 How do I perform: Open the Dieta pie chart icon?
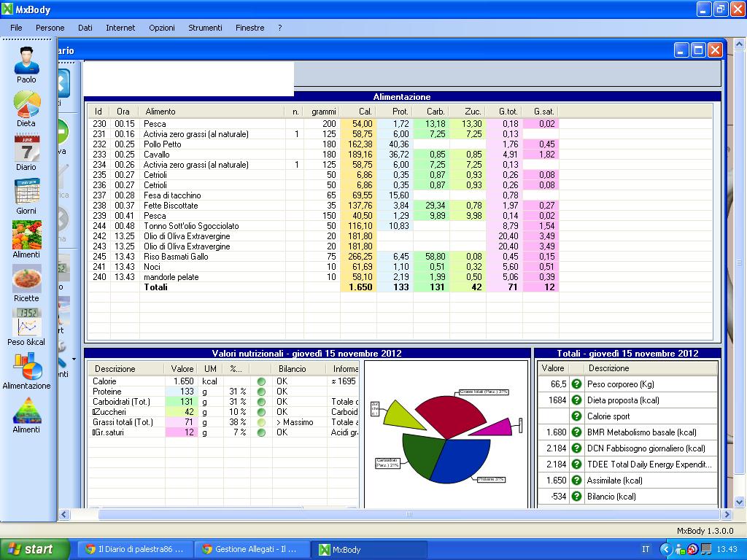click(27, 104)
